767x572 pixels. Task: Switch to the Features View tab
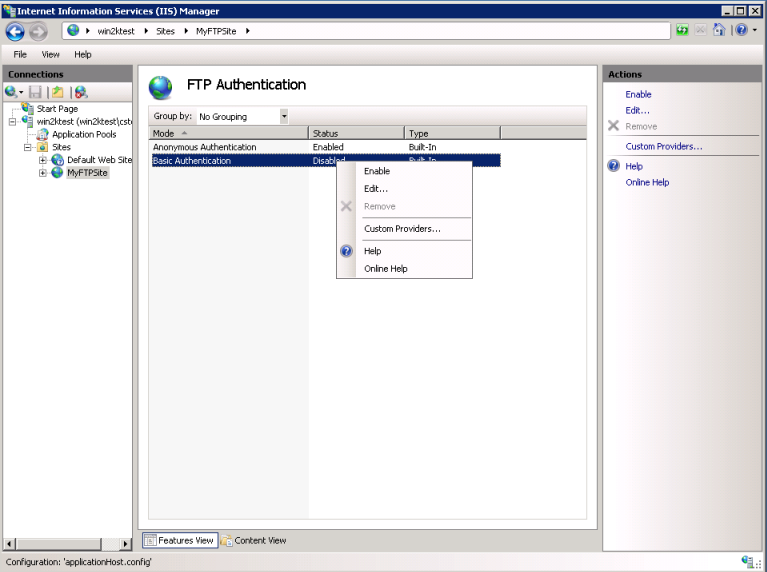[180, 540]
